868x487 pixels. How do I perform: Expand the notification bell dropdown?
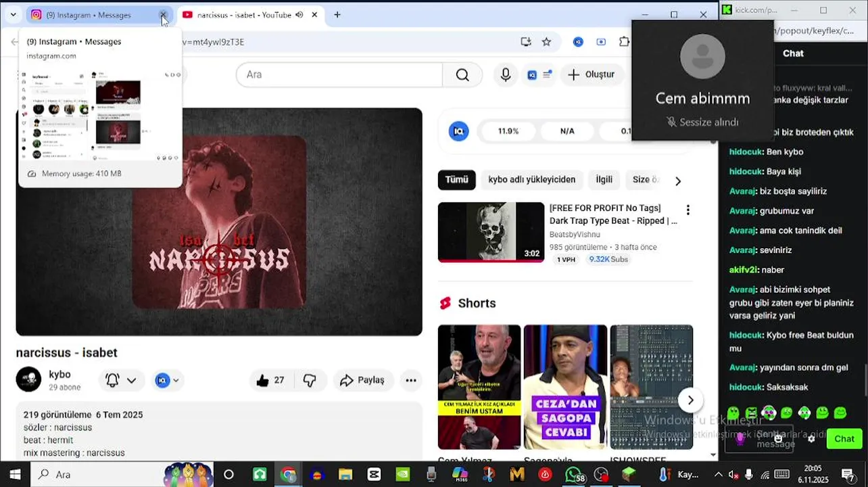pyautogui.click(x=122, y=380)
